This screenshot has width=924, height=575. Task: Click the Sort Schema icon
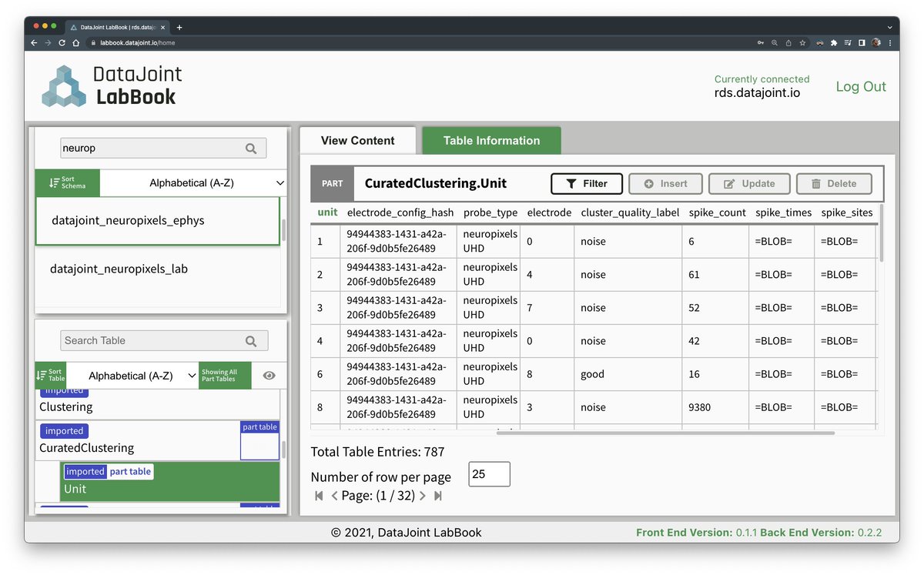click(x=54, y=183)
